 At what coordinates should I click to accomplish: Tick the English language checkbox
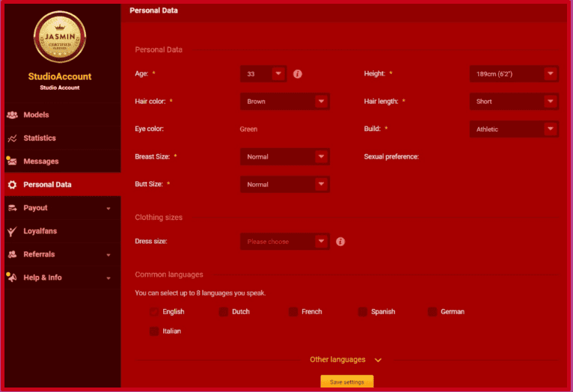click(154, 312)
